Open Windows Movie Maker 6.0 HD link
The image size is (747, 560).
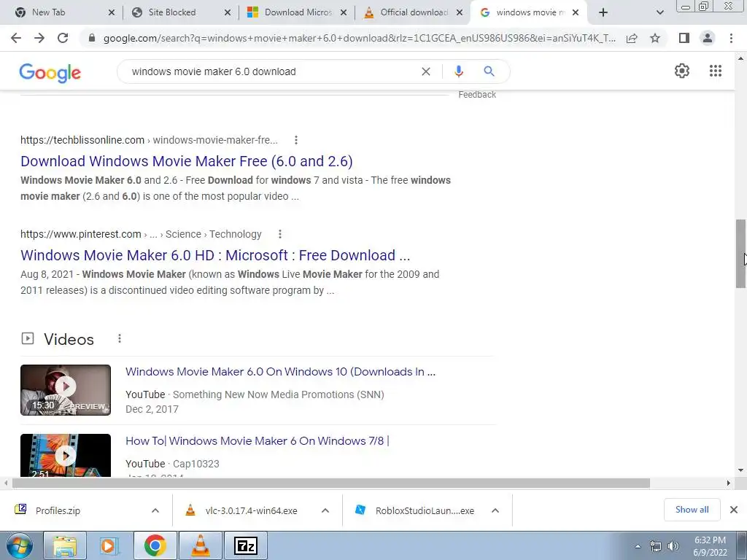click(215, 255)
